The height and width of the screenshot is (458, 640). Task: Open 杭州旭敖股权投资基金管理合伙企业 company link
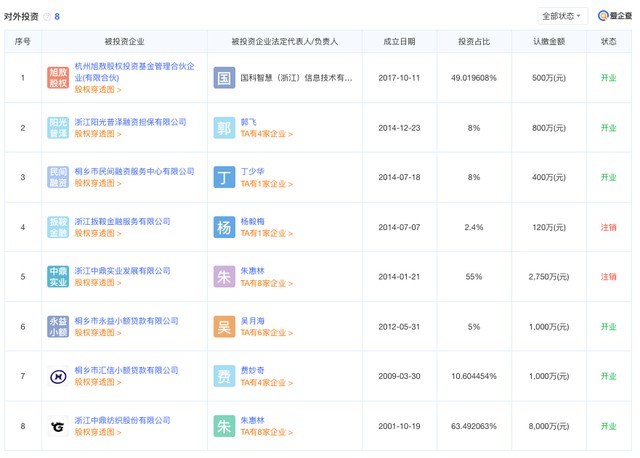[x=134, y=72]
